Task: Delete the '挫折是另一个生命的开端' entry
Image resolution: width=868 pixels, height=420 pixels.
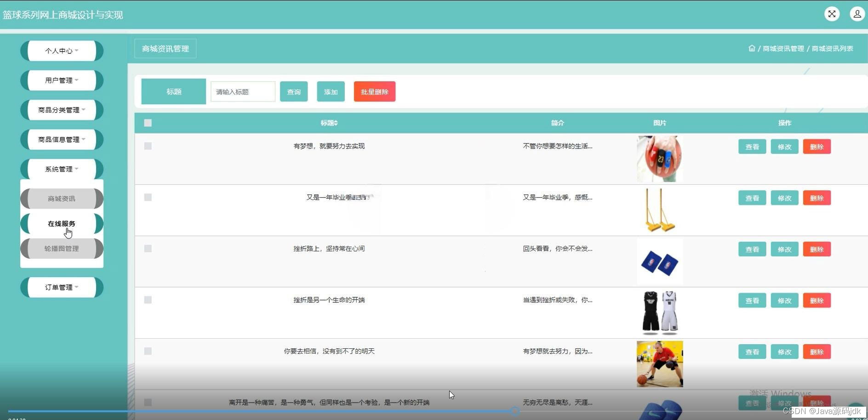Action: click(817, 301)
